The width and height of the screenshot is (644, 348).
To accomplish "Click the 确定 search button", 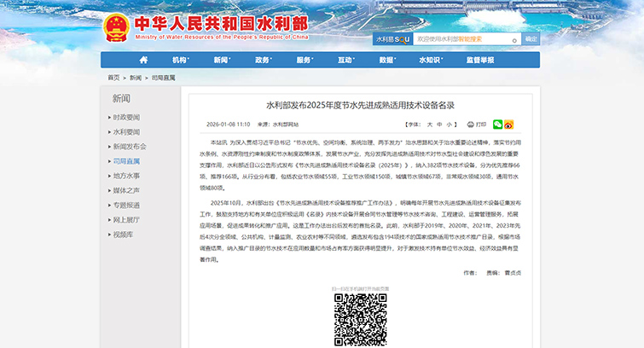I will coord(531,38).
